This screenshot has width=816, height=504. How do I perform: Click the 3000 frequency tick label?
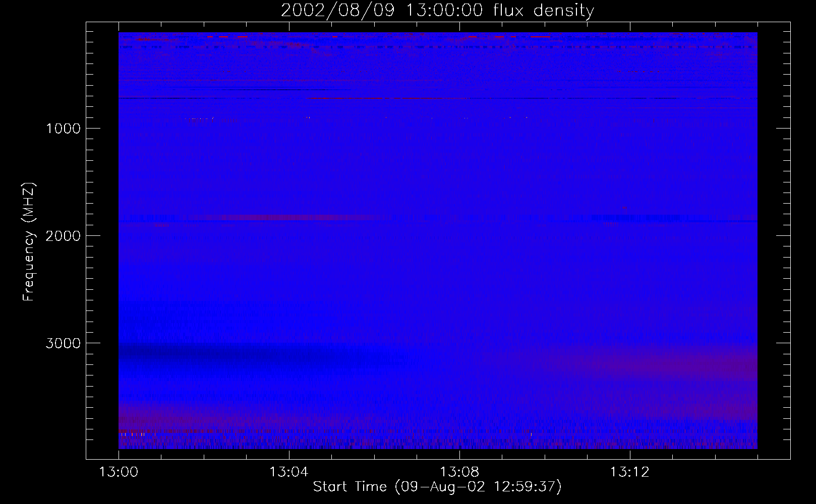63,343
